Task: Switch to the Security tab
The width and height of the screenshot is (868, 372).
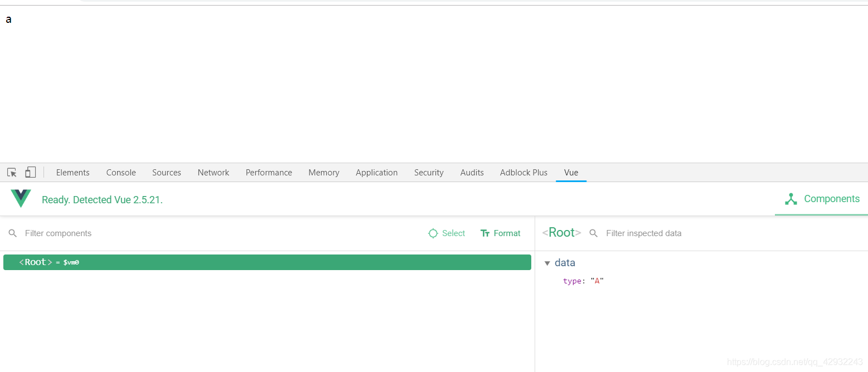Action: (429, 173)
